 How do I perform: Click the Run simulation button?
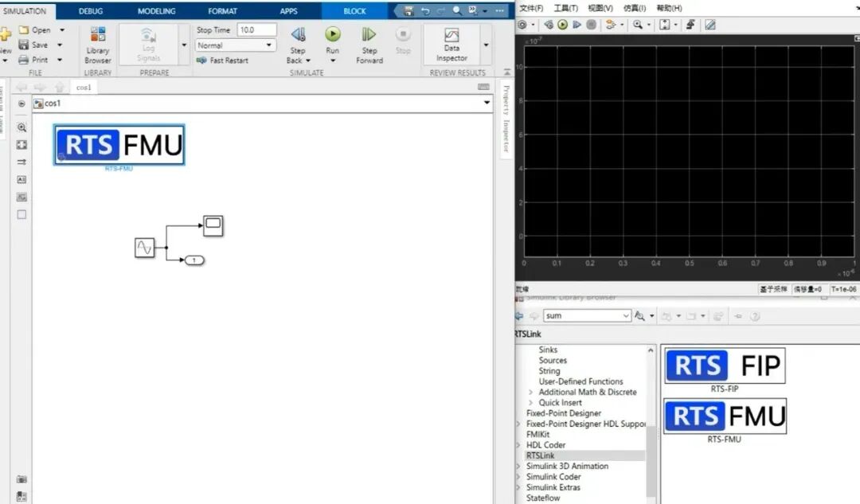click(x=332, y=40)
